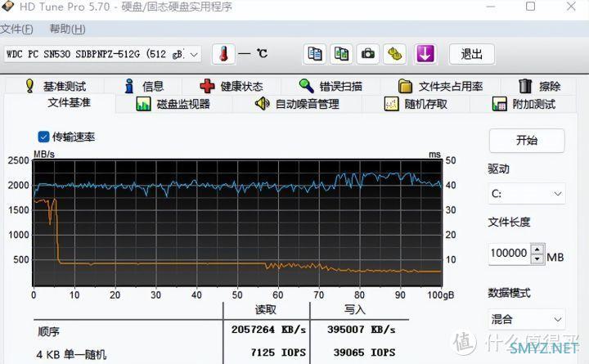Open the 驱动 C: drive dropdown
Viewport: 589px width, 364px height.
click(x=527, y=194)
